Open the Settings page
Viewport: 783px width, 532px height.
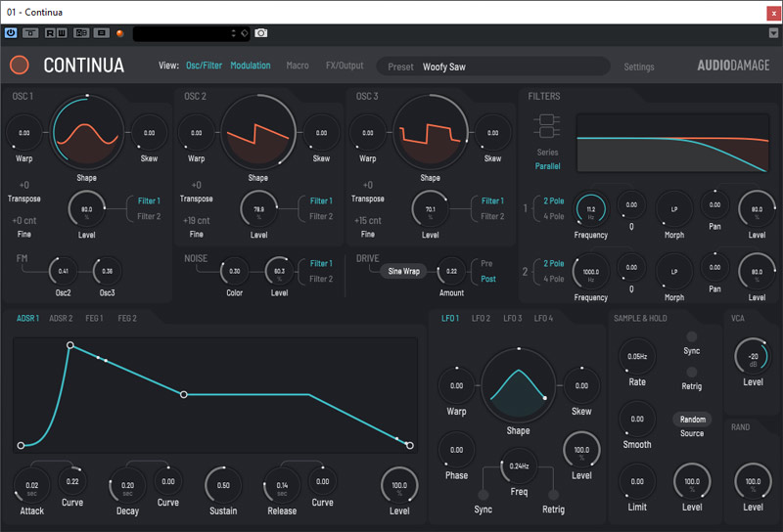coord(639,66)
